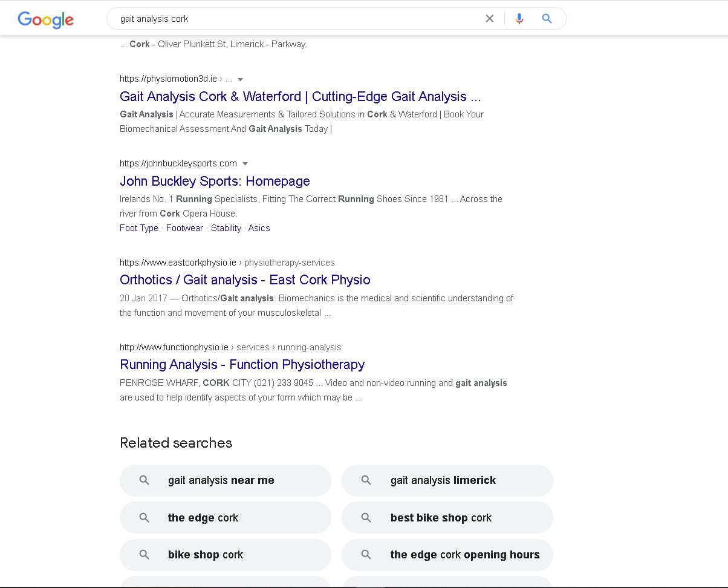Screen dimensions: 728x588
Task: Follow the 'Footwear' sitelink
Action: coord(184,228)
